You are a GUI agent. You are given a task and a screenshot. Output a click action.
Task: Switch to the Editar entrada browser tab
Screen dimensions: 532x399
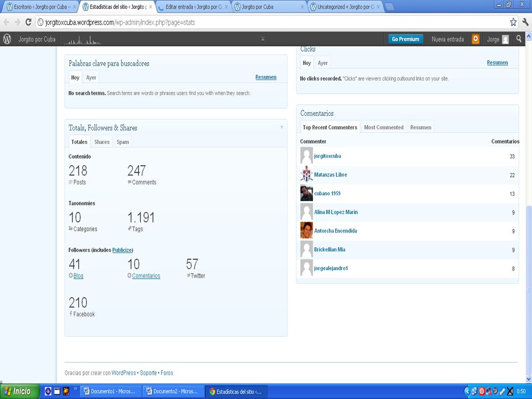click(x=194, y=7)
